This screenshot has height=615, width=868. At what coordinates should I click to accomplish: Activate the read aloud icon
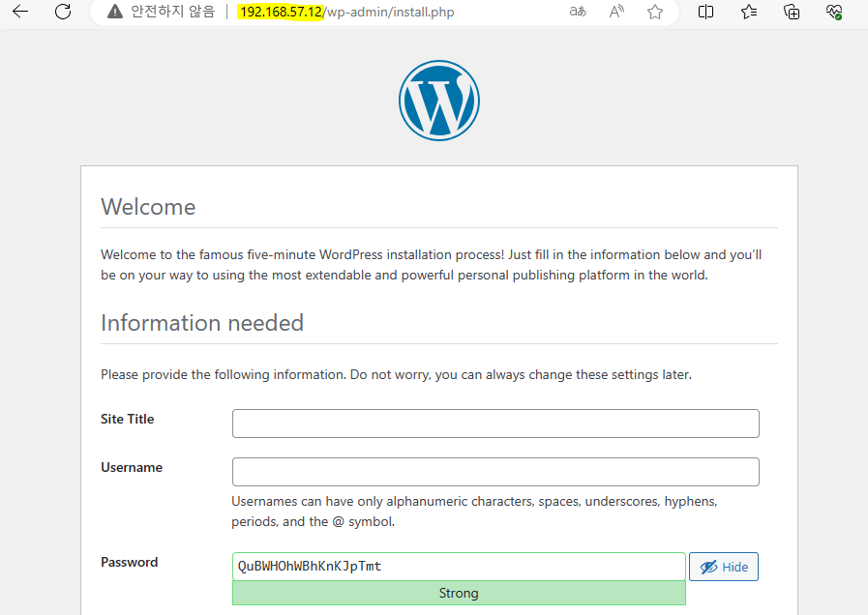pyautogui.click(x=616, y=12)
